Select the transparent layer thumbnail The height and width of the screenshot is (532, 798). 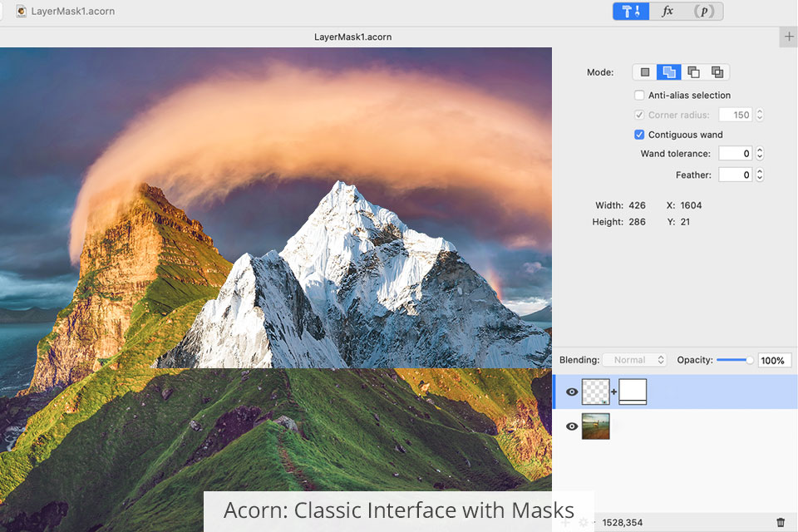tap(595, 392)
